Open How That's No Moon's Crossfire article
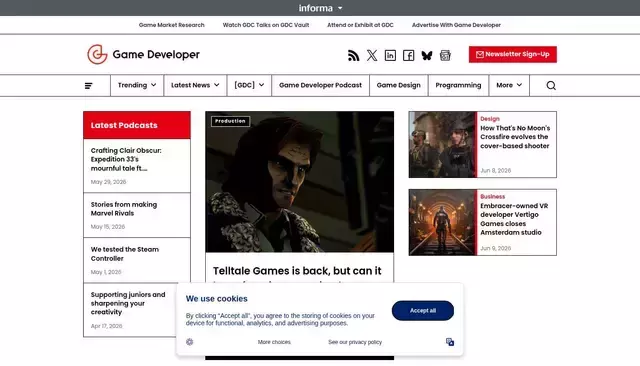 515,137
